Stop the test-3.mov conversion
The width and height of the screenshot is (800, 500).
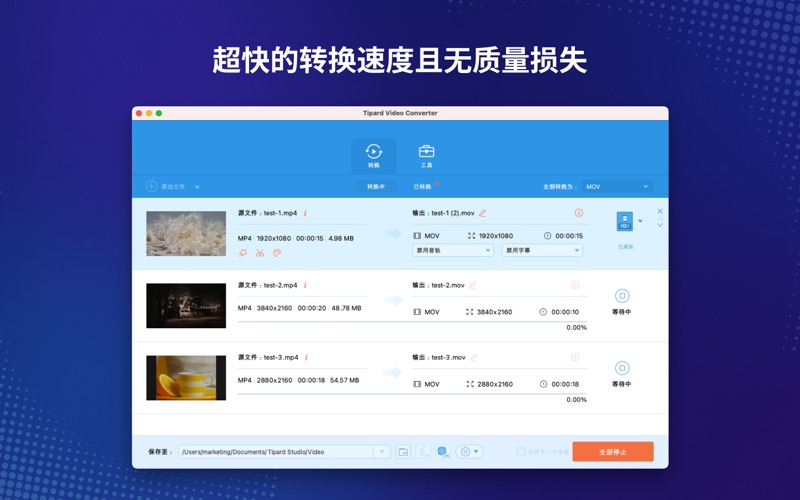(621, 368)
